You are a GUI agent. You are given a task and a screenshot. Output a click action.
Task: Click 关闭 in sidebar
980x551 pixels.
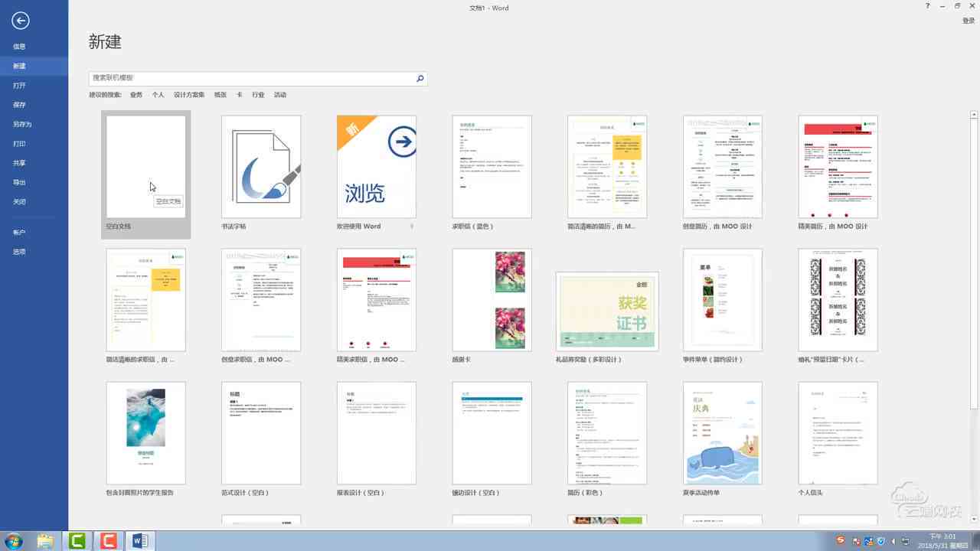19,202
